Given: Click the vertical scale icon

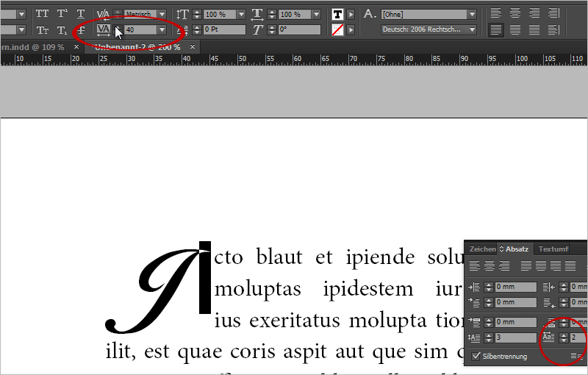Looking at the screenshot, I should [x=182, y=14].
